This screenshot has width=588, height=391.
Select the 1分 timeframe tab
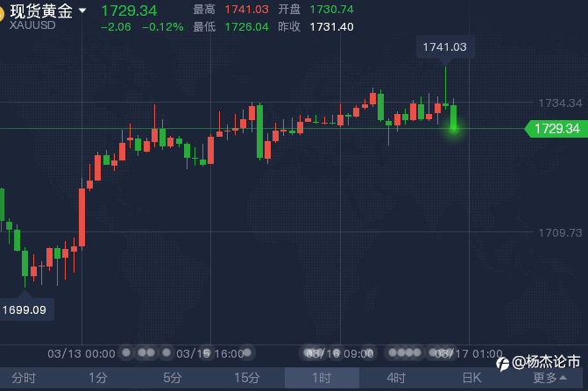[97, 378]
